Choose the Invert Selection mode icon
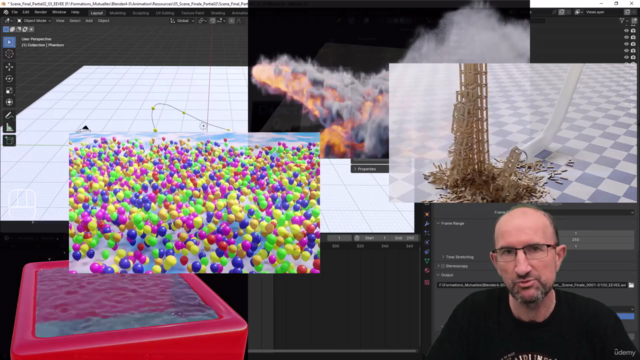Screen dimensions: 640x360 (25, 29)
